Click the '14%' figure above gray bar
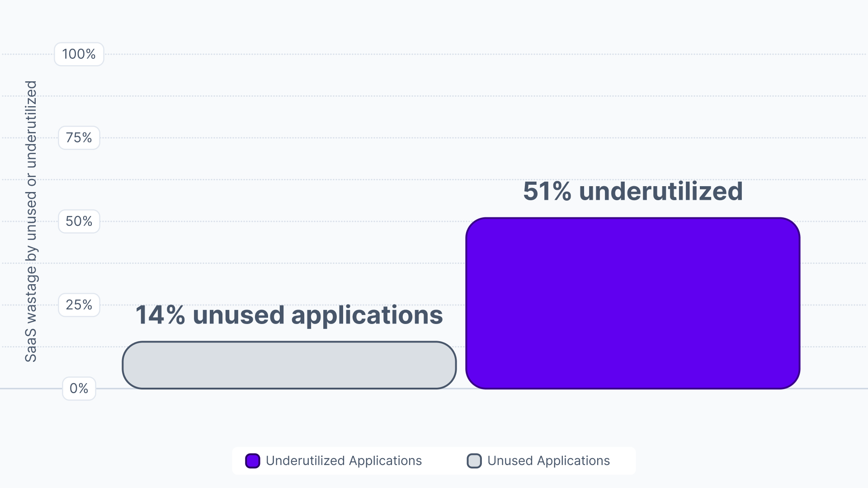Image resolution: width=868 pixels, height=488 pixels. pos(160,315)
